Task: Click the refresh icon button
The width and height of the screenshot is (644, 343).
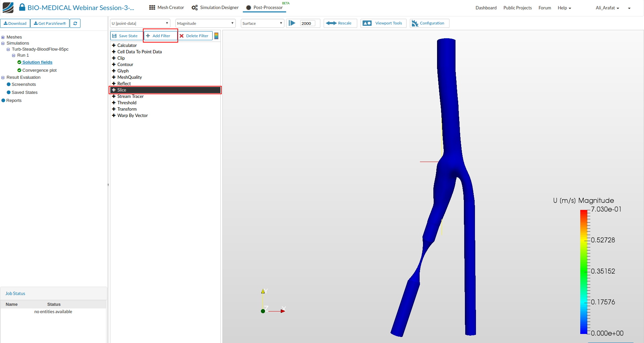Action: point(75,23)
